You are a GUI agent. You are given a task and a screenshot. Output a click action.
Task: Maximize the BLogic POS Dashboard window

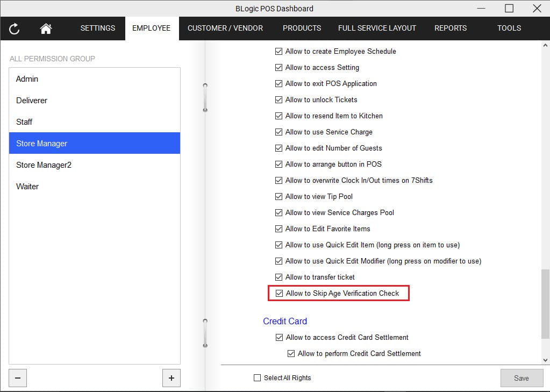(x=509, y=8)
